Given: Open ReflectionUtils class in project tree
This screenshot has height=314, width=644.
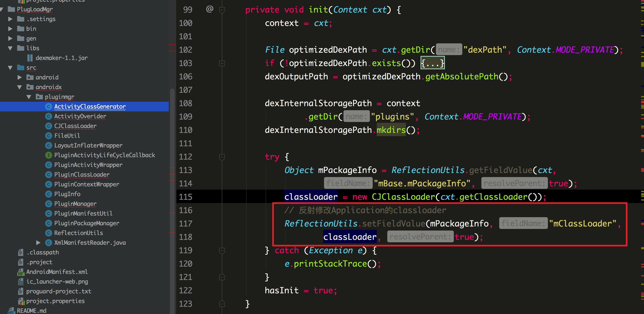Looking at the screenshot, I should pos(78,233).
